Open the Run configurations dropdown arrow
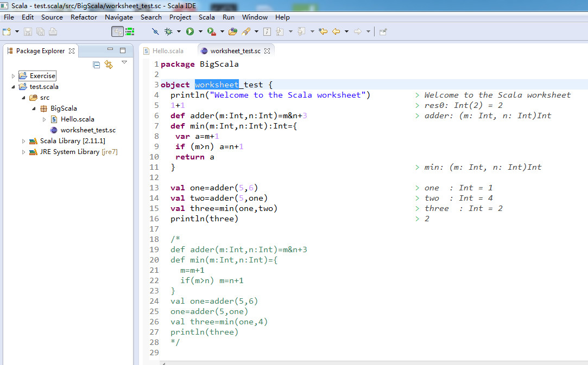The width and height of the screenshot is (588, 365). [200, 32]
